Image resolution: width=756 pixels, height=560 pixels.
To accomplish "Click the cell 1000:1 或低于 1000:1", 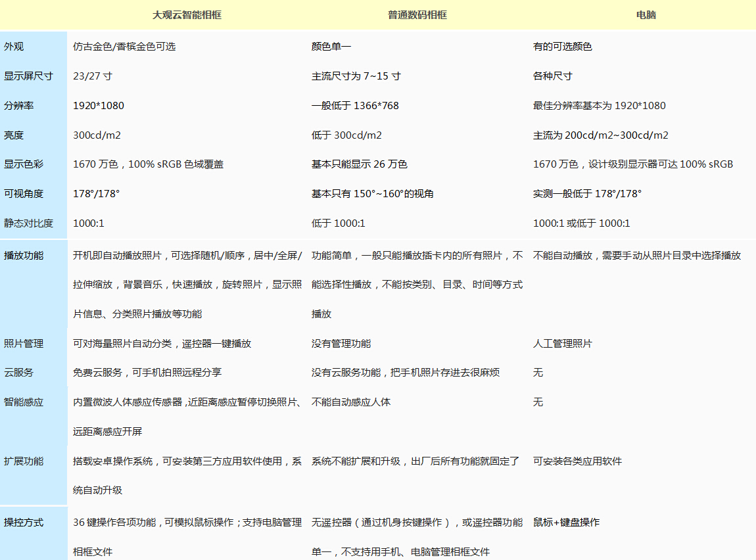I will tap(582, 223).
